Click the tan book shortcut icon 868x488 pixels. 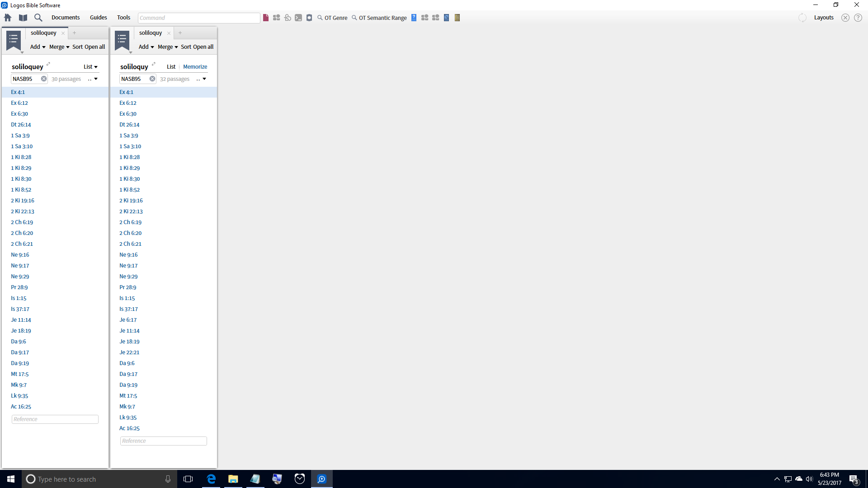point(457,18)
